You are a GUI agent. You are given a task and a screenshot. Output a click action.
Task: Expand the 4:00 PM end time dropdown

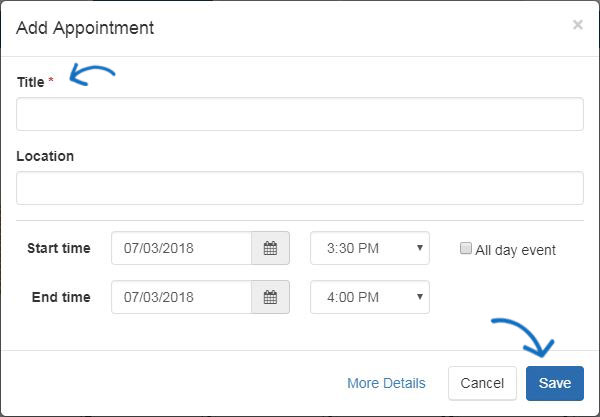pyautogui.click(x=370, y=297)
